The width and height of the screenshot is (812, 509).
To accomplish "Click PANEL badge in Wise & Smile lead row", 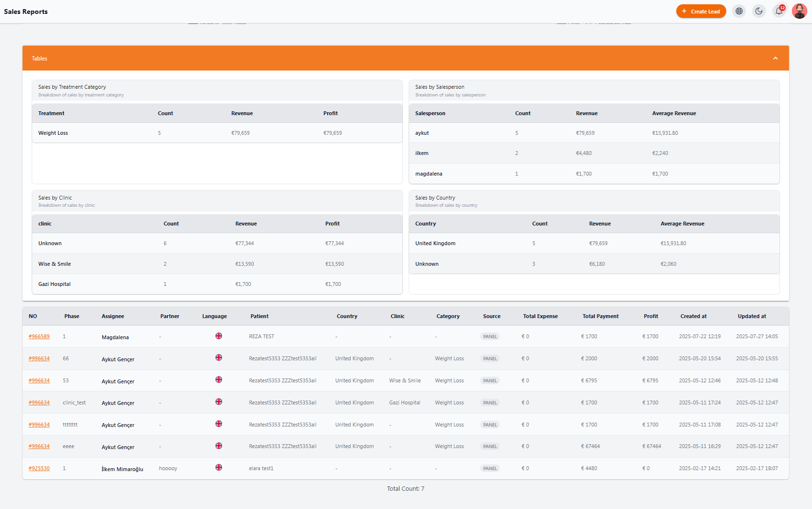I will [490, 380].
